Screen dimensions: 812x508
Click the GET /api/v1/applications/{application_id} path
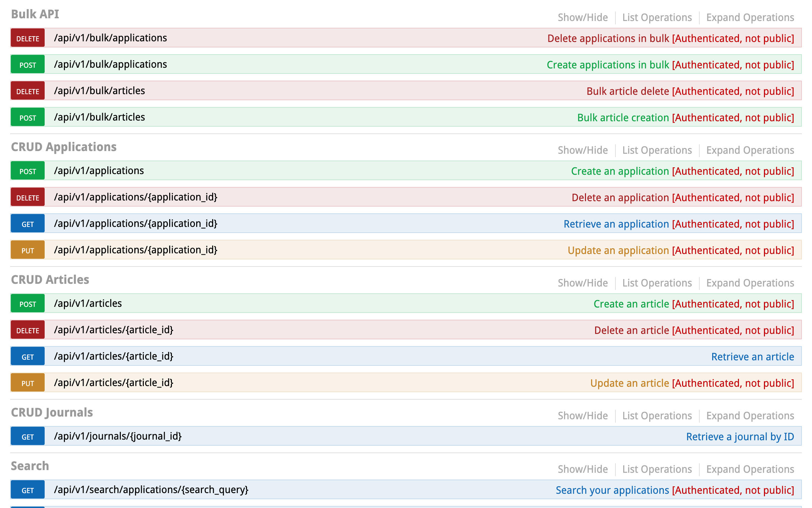coord(135,224)
